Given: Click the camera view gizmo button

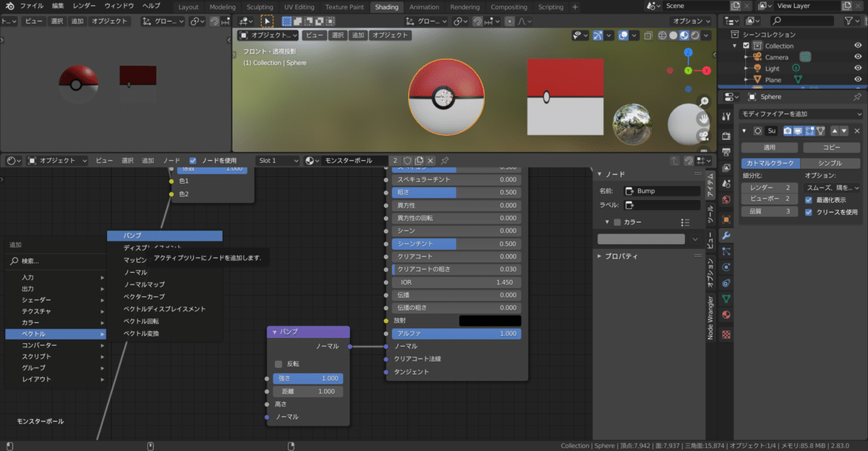Looking at the screenshot, I should coord(703,135).
